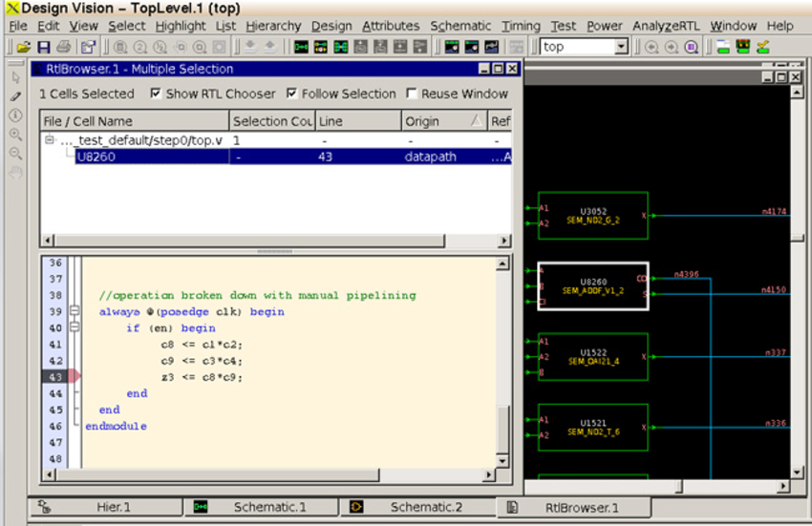Uncheck Show RTL Chooser checkbox

pos(157,94)
